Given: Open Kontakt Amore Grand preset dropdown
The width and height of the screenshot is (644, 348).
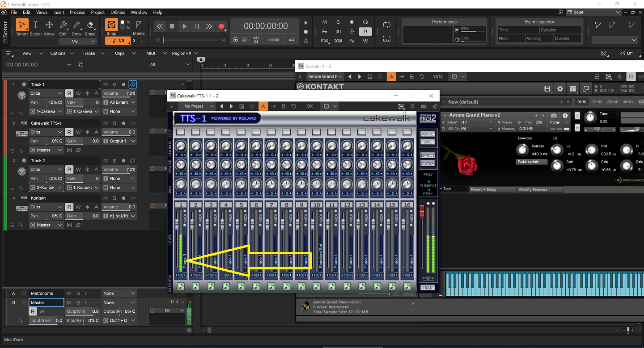Looking at the screenshot, I should click(x=325, y=76).
